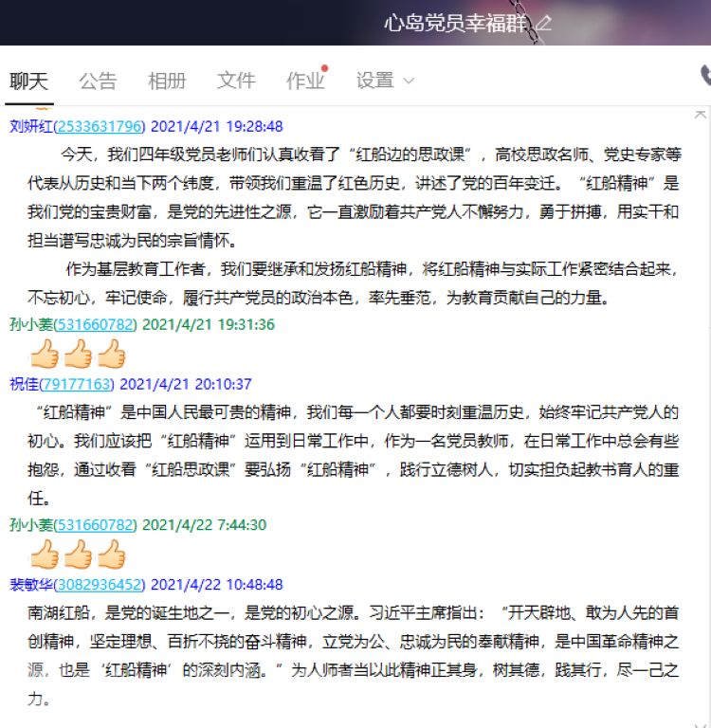
Task: Click the first thumbs-up emoji at 7:44:30
Action: [45, 554]
